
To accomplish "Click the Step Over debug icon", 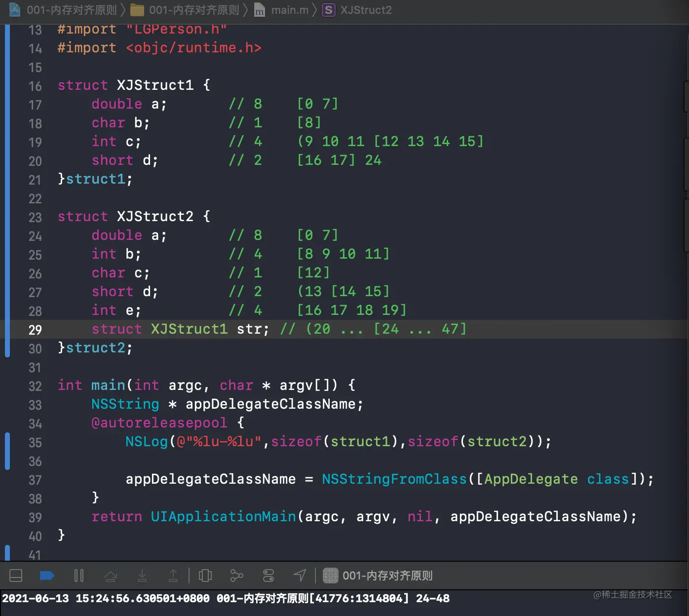I will (111, 576).
